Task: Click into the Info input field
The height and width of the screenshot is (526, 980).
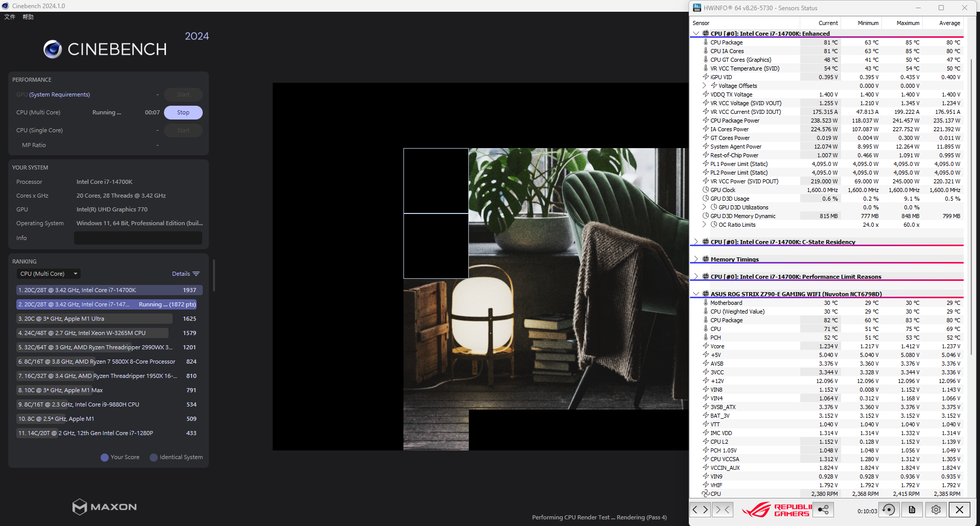Action: (x=138, y=238)
